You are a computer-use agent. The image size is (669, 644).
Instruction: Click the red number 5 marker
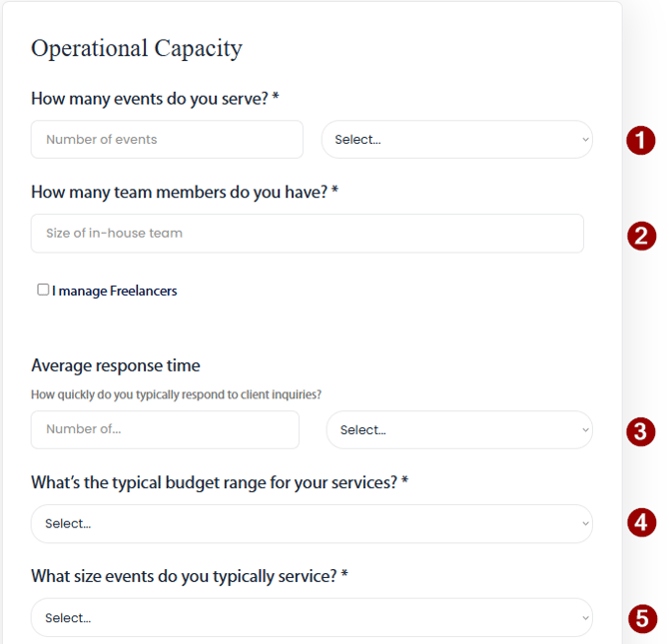click(x=642, y=619)
